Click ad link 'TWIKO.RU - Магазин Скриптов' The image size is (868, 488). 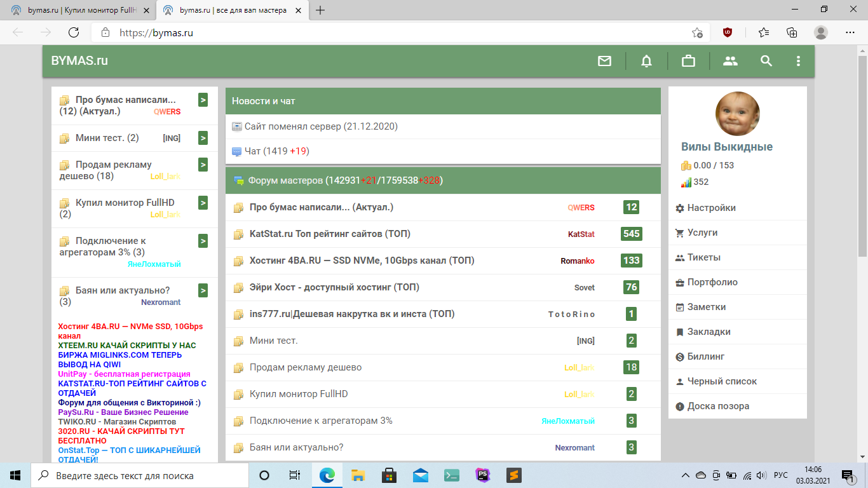tap(117, 422)
